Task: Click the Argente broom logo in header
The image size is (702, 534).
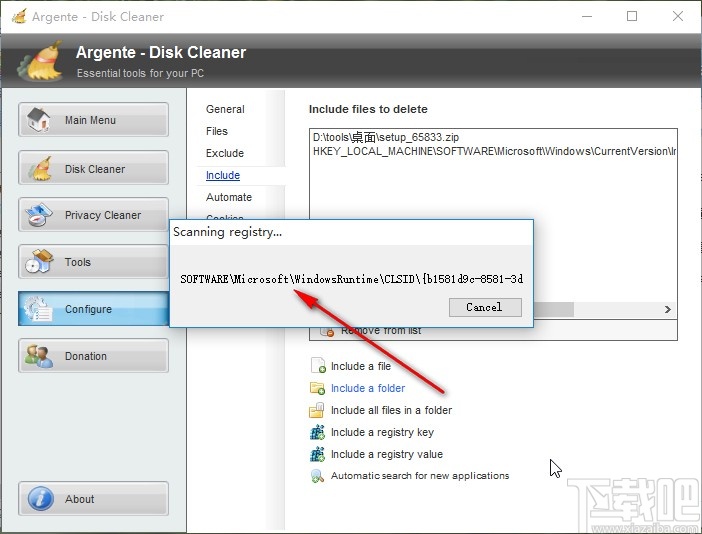Action: (41, 61)
